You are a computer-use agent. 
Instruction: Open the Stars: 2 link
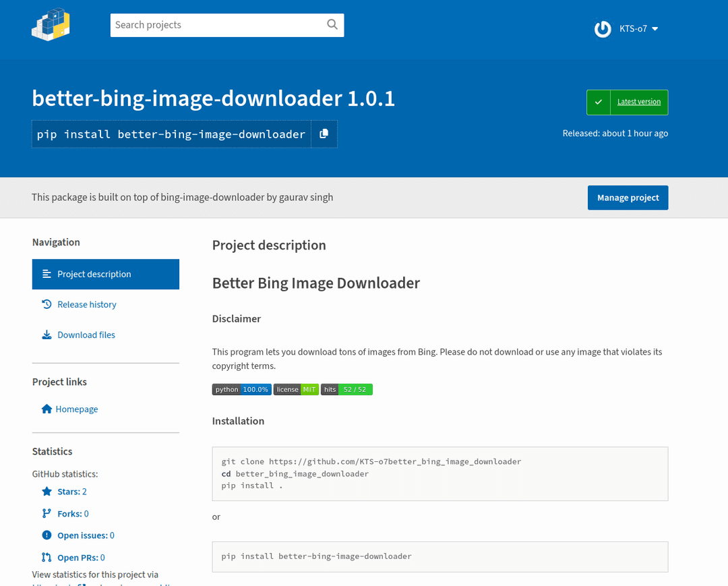(71, 491)
